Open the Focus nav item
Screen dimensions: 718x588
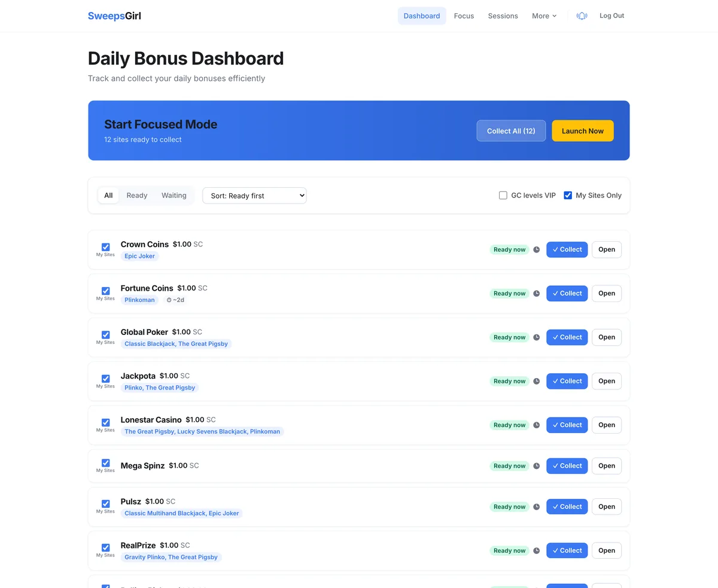point(464,16)
